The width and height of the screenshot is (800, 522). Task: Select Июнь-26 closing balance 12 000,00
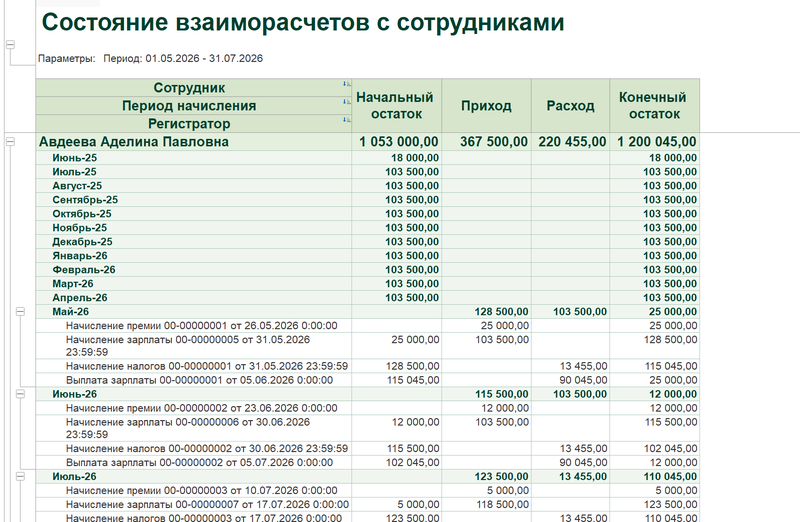click(x=654, y=394)
